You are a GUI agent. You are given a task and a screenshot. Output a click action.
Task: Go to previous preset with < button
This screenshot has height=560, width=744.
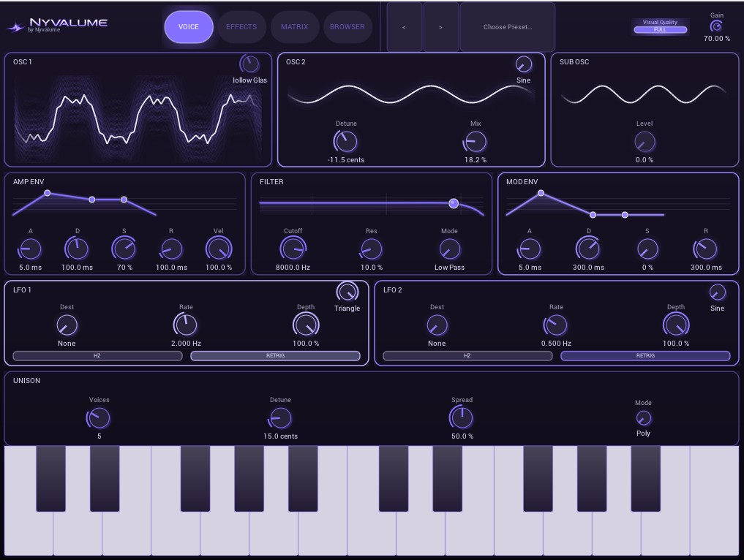tap(405, 27)
